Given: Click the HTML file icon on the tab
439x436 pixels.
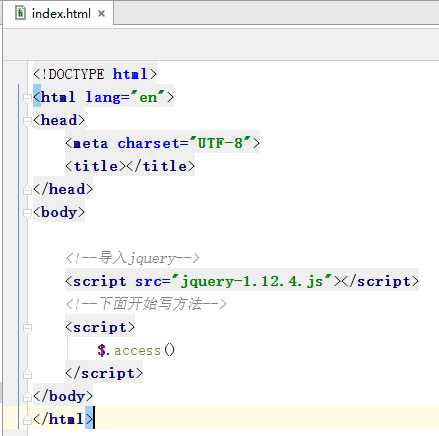Looking at the screenshot, I should click(20, 13).
